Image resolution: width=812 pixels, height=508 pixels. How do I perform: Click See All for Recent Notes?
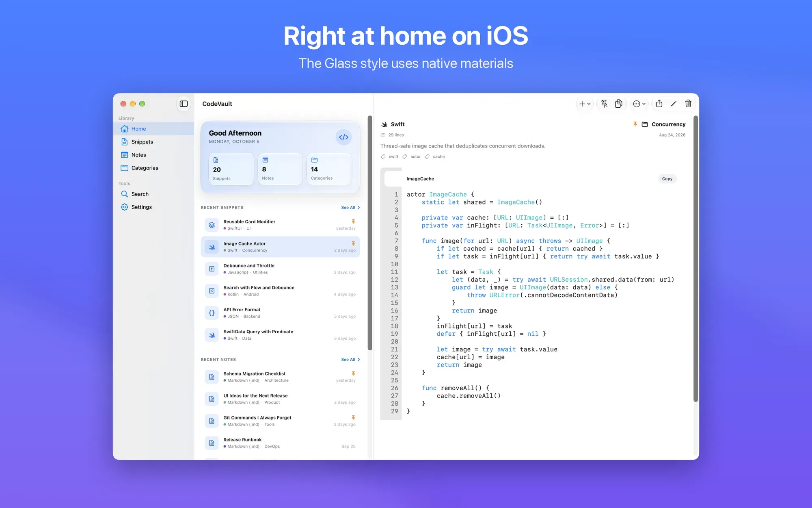click(x=350, y=360)
